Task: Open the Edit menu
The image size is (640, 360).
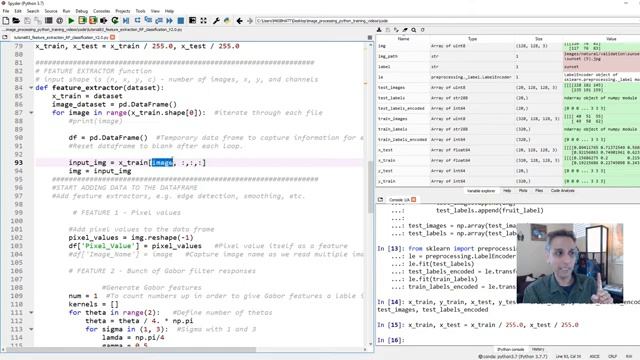Action: coord(18,11)
